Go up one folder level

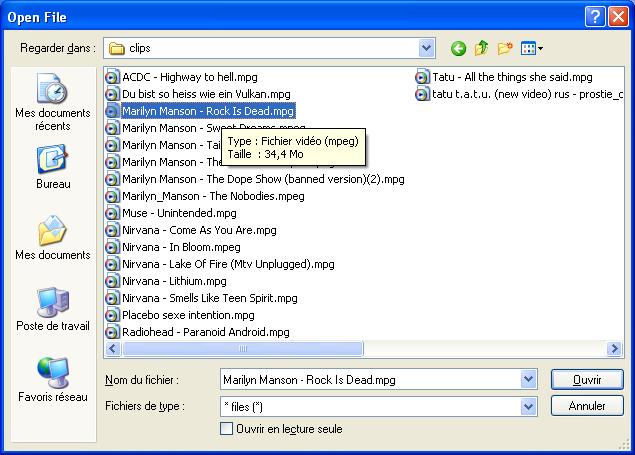click(x=482, y=49)
